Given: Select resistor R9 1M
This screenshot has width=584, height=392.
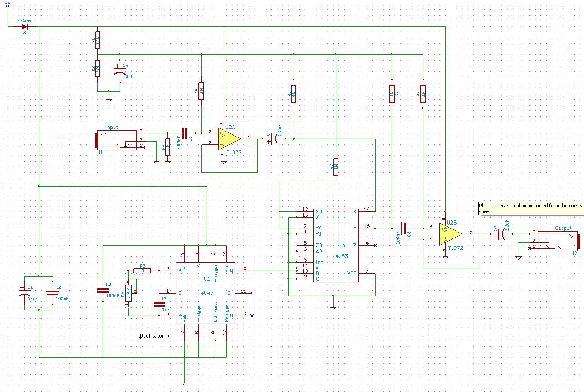Looking at the screenshot, I should pos(422,94).
